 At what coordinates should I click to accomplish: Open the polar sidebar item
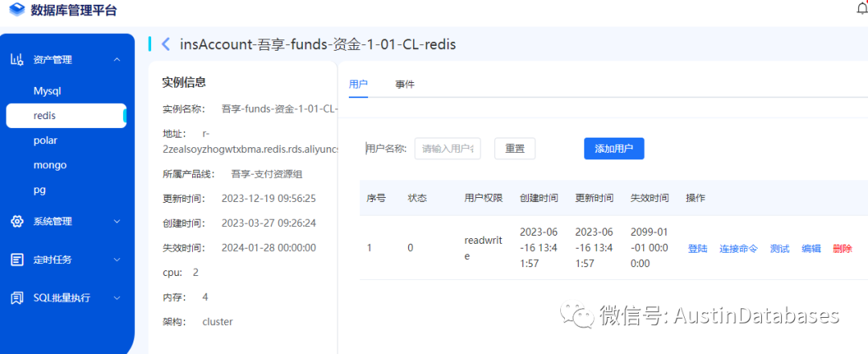[x=45, y=141]
